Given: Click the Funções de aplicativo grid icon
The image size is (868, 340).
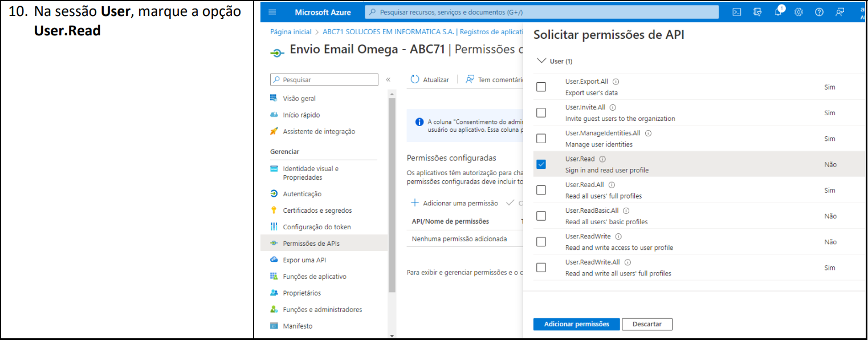Looking at the screenshot, I should coord(274,276).
